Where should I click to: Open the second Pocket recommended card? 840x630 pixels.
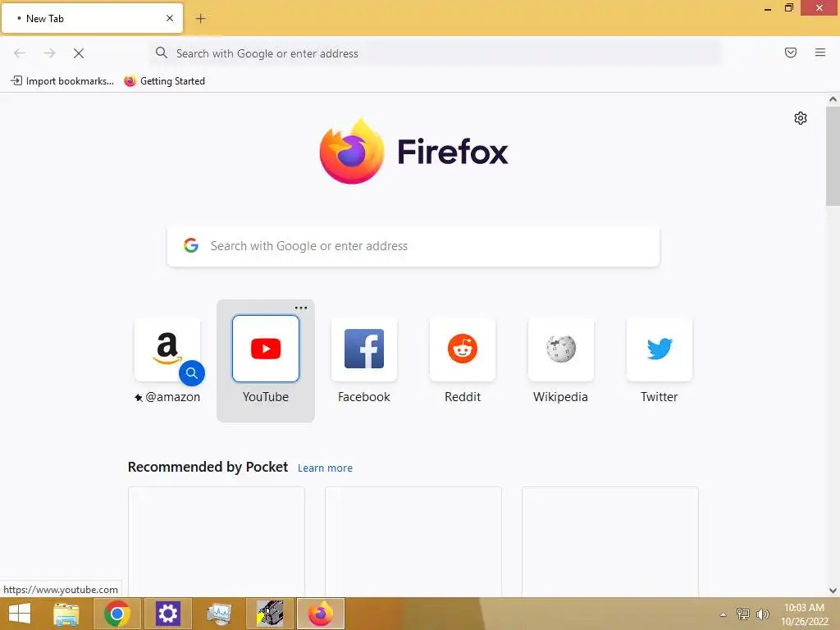coord(413,541)
